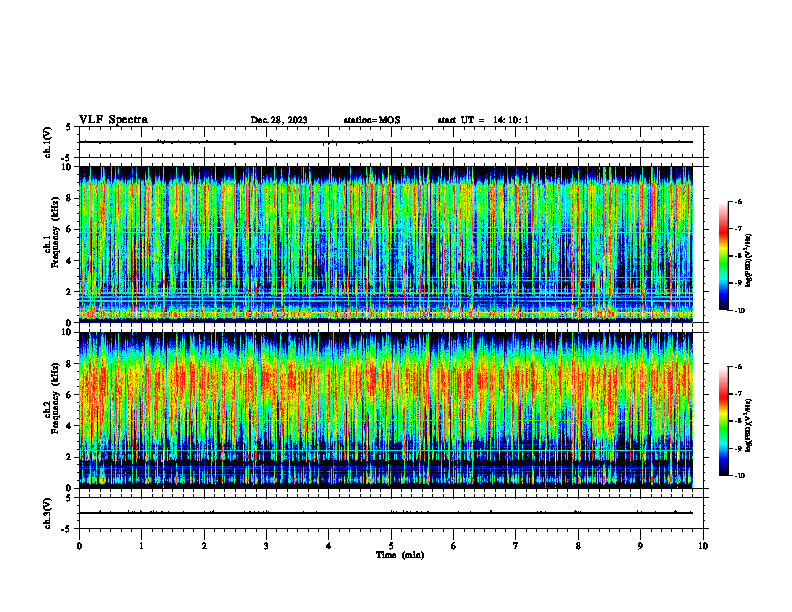
Task: Click the "4" kHz tick on ch.2 frequency axis
Action: 70,426
